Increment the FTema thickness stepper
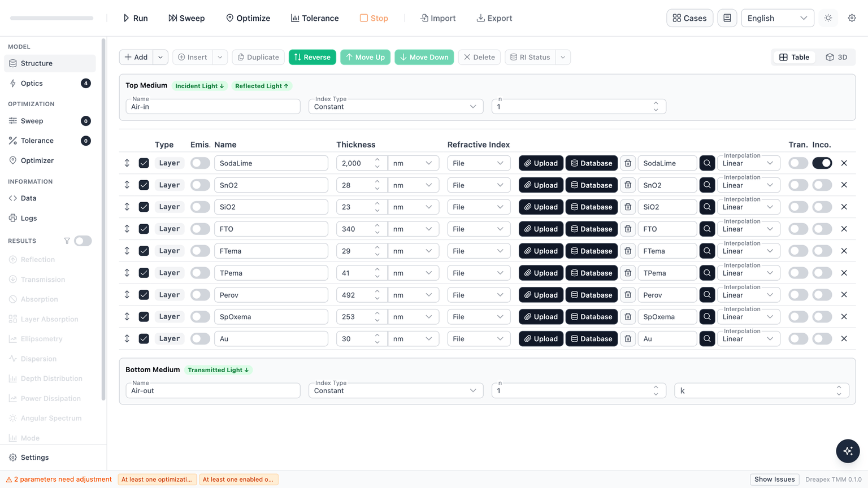Image resolution: width=868 pixels, height=488 pixels. [x=377, y=247]
